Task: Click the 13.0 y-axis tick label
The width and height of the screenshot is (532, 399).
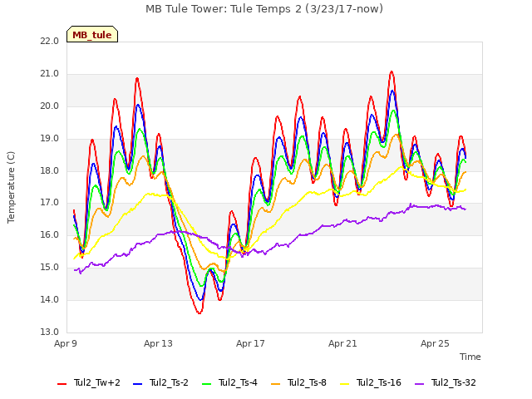Action: tap(50, 332)
